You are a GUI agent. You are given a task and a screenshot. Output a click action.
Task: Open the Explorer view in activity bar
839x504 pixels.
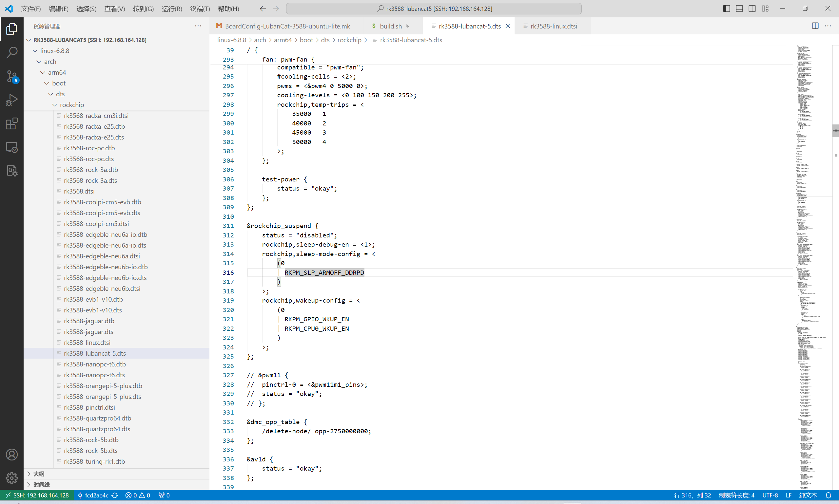tap(11, 29)
